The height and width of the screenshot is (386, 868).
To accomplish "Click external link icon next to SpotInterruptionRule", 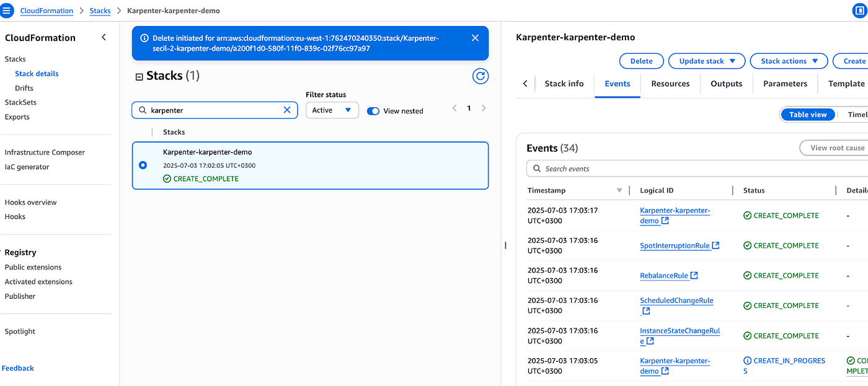I will pos(715,245).
